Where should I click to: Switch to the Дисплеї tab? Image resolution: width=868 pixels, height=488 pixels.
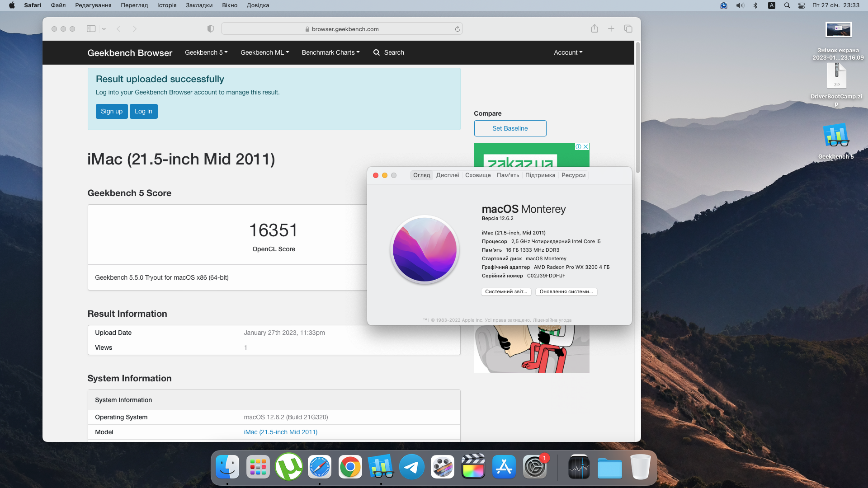point(447,175)
